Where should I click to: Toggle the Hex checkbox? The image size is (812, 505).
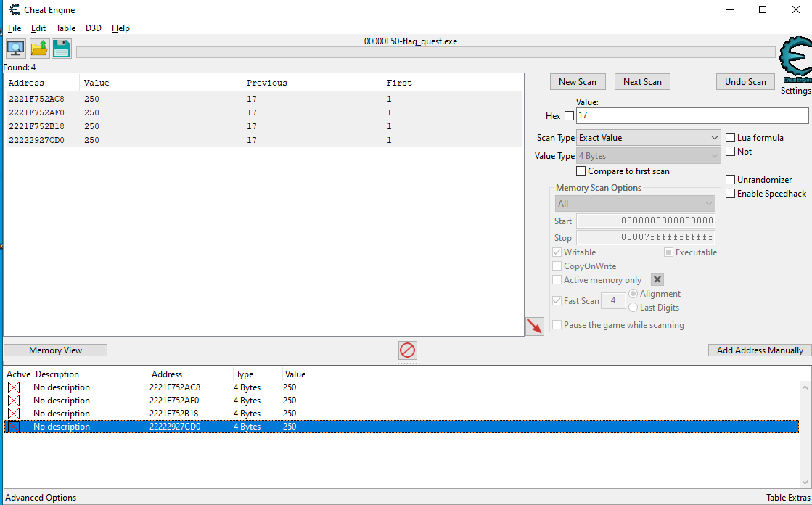[x=569, y=116]
